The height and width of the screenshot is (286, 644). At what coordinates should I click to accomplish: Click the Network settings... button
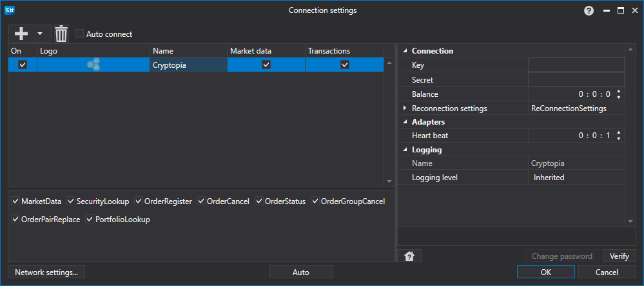tap(46, 272)
